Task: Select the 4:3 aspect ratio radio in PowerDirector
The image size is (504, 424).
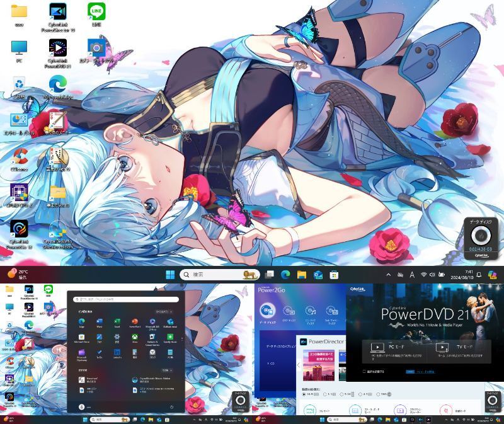Action: coord(360,394)
